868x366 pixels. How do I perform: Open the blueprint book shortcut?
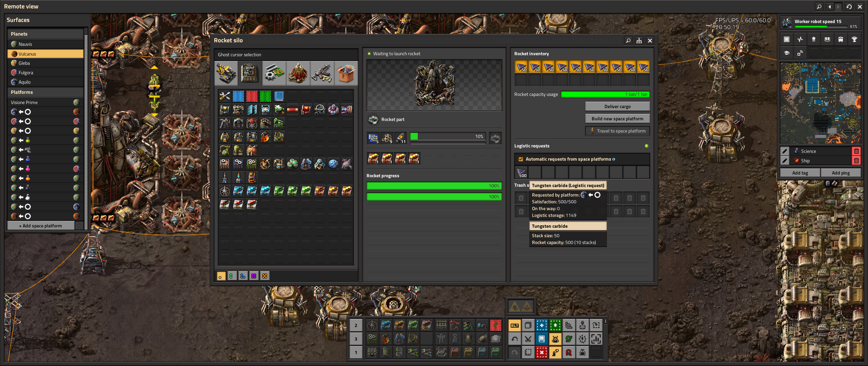[x=542, y=339]
